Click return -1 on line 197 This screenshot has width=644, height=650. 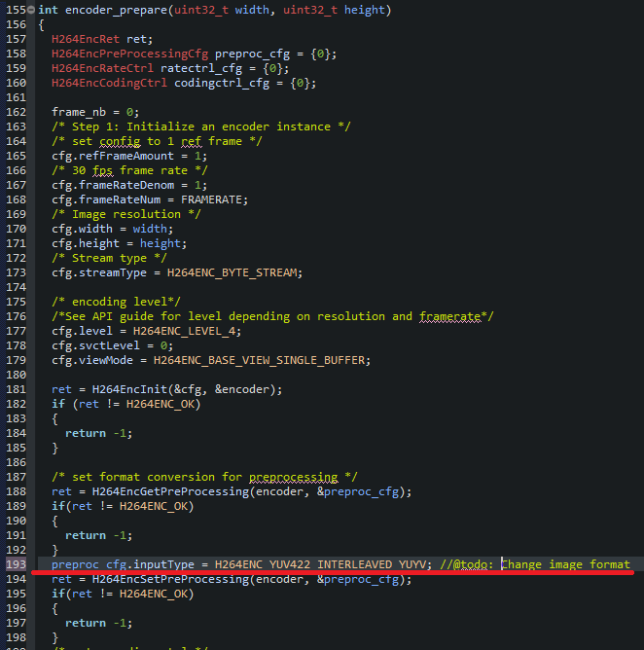click(98, 623)
